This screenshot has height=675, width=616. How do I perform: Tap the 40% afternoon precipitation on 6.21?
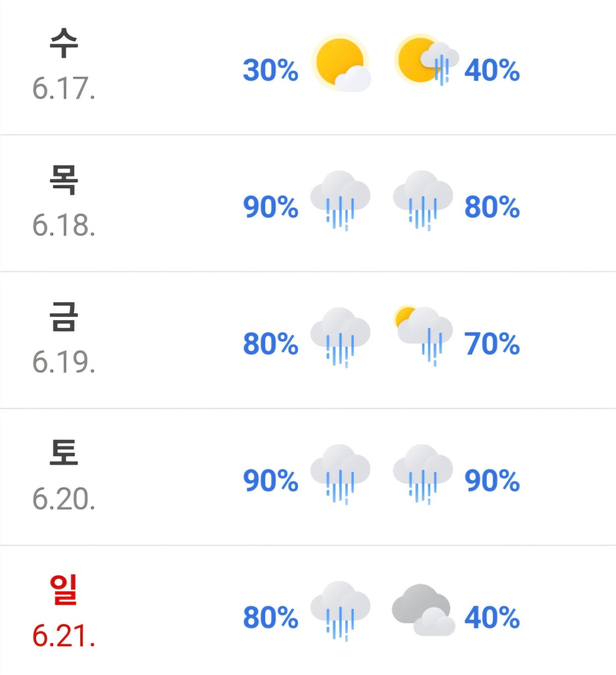pyautogui.click(x=492, y=617)
